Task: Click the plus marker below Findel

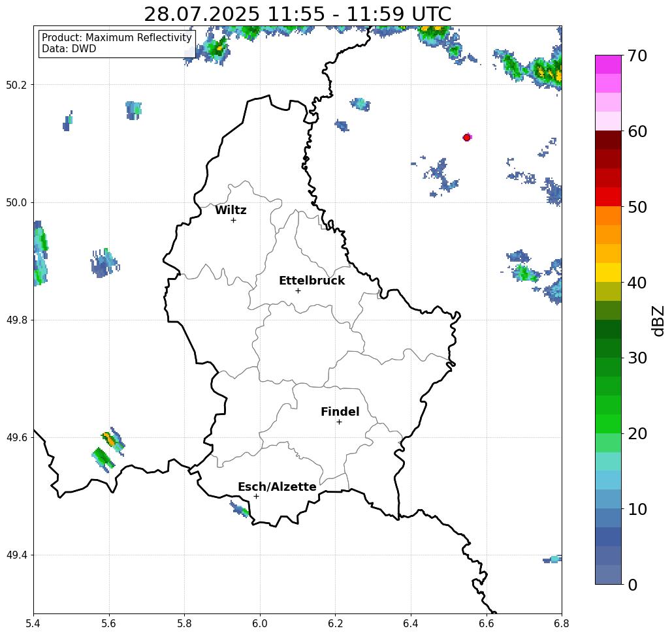Action: [339, 422]
